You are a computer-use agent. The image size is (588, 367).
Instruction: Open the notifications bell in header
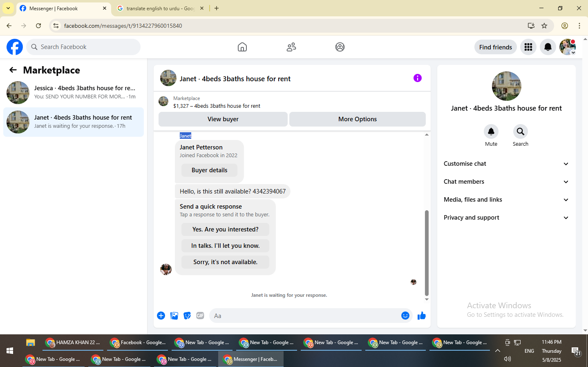(x=548, y=47)
